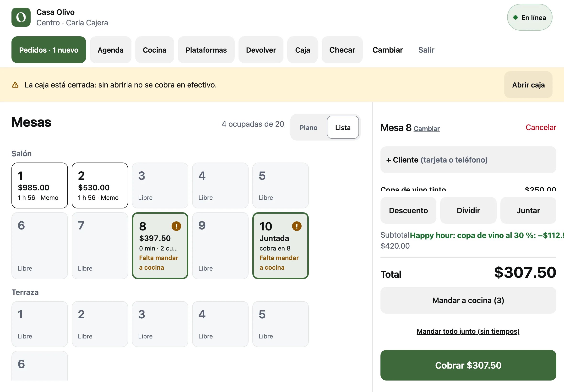The width and height of the screenshot is (564, 392).
Task: Click the Cobrar $307.50 button
Action: click(x=468, y=365)
